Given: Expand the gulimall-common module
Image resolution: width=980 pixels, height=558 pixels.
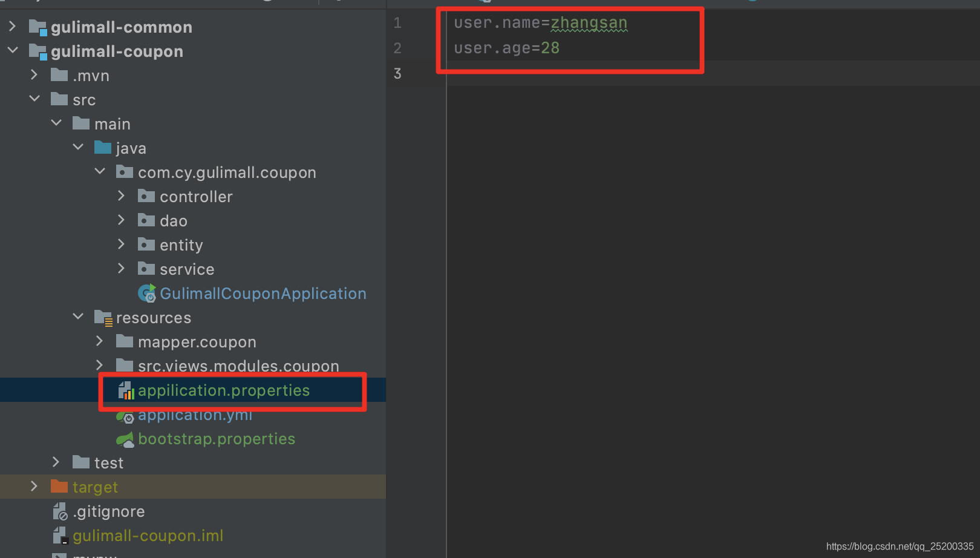Looking at the screenshot, I should pos(12,26).
